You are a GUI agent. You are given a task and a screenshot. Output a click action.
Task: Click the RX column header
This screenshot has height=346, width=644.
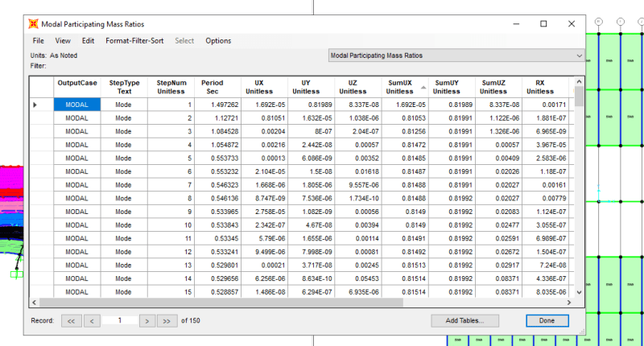[x=546, y=87]
